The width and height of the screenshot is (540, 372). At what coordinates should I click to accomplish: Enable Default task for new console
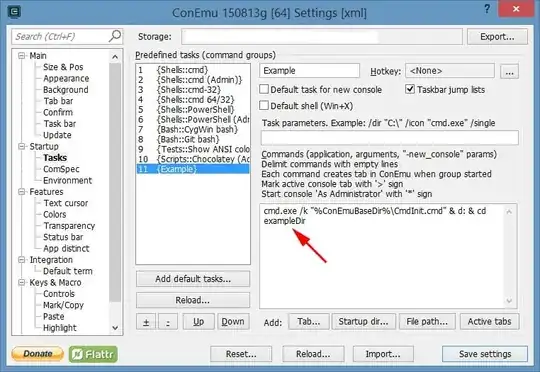[264, 89]
